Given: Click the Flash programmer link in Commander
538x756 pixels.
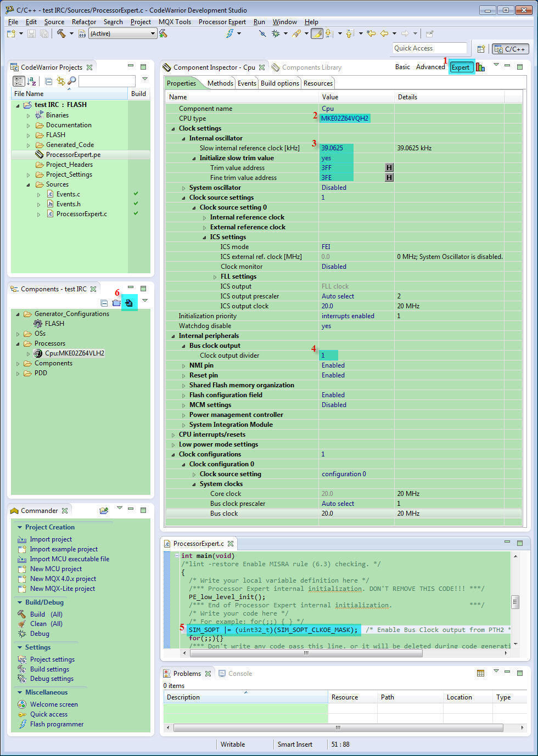Looking at the screenshot, I should click(x=57, y=724).
